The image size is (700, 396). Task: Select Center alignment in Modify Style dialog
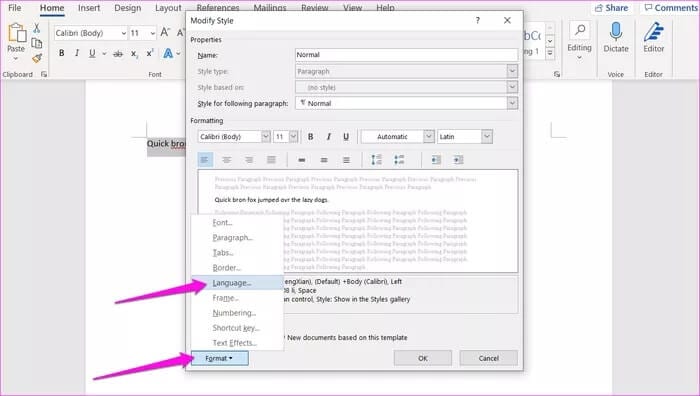pos(227,160)
